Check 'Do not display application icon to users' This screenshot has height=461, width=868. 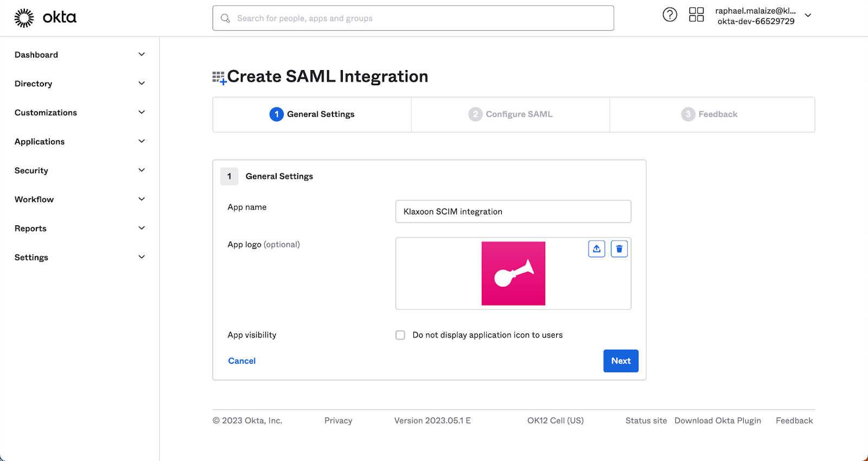[x=400, y=335]
